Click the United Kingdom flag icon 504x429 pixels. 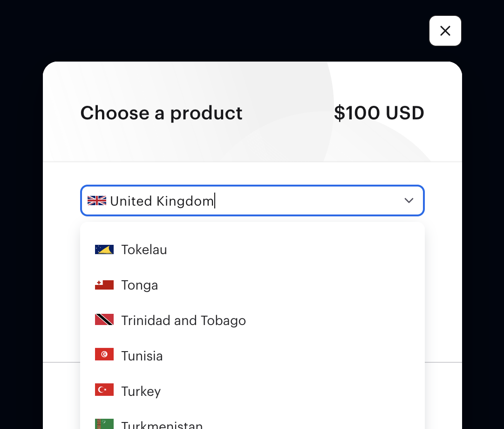[x=97, y=201]
